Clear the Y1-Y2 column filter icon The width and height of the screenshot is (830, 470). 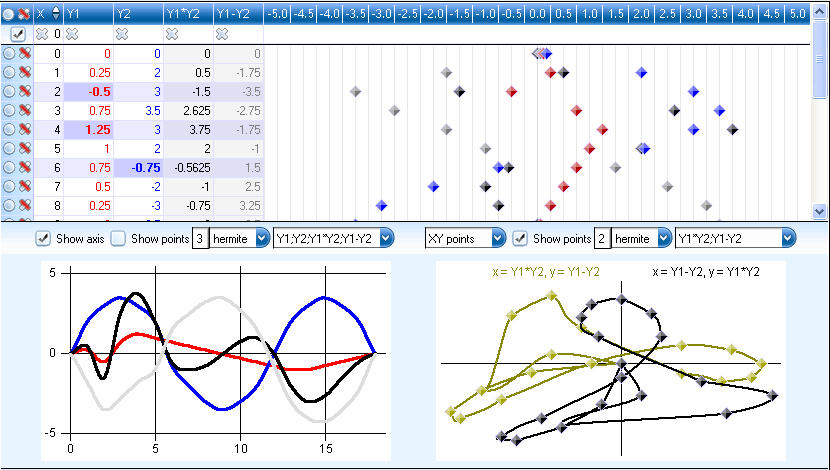click(222, 34)
